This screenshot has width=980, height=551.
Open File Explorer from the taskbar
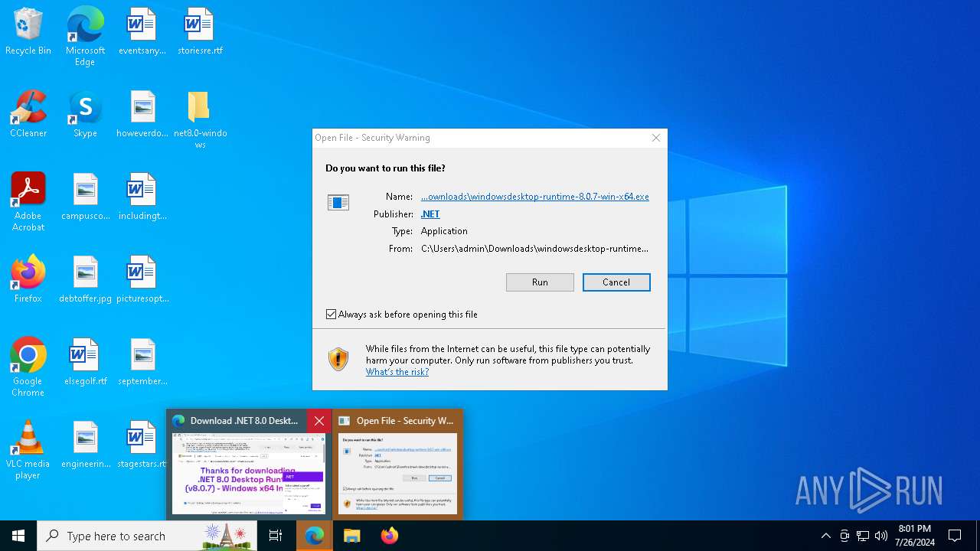351,536
